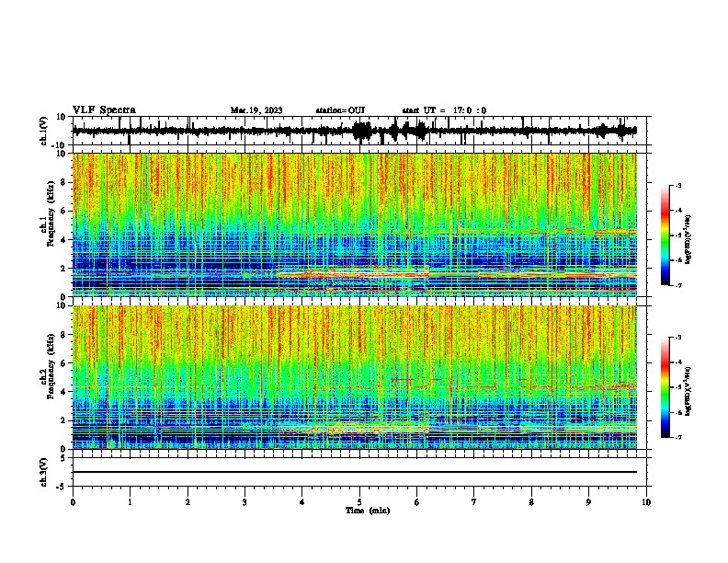Click time axis tick label "1"
The image size is (728, 563).
click(x=130, y=502)
